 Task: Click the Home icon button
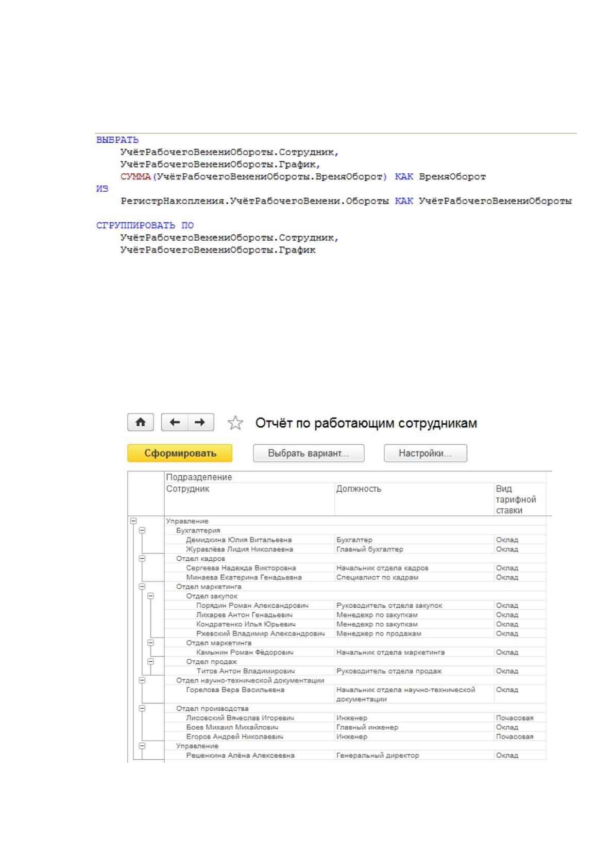141,423
